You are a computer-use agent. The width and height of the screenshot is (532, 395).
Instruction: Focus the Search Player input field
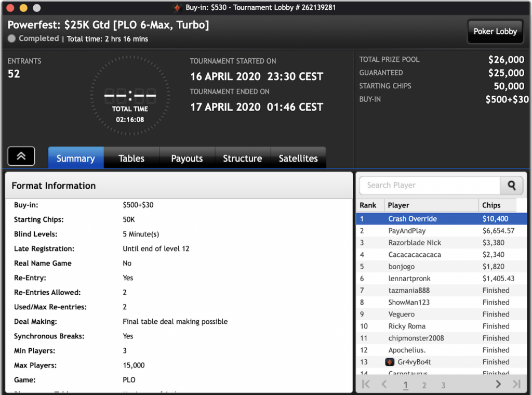430,185
